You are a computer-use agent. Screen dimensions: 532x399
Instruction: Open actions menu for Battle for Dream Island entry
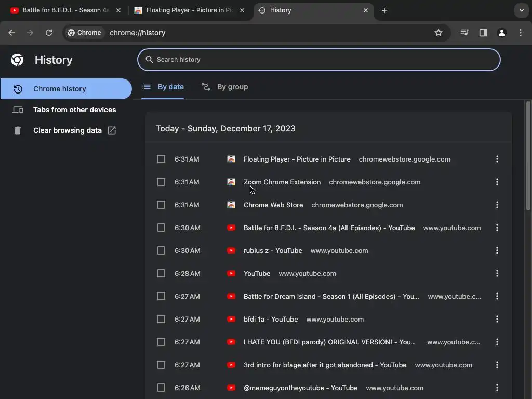tap(497, 296)
